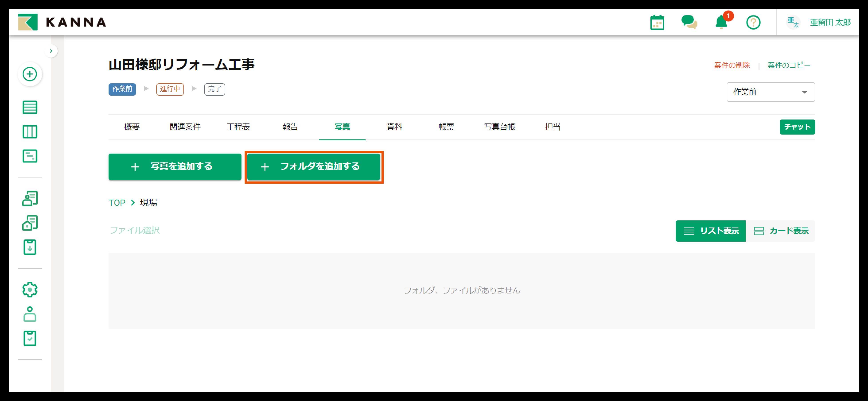The height and width of the screenshot is (401, 868).
Task: Switch to the 資料 tab
Action: [x=394, y=127]
